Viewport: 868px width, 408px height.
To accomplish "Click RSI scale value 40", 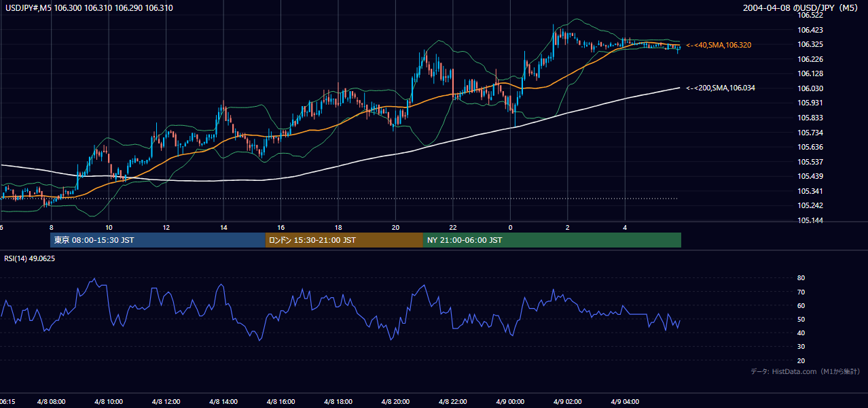I will click(x=801, y=333).
